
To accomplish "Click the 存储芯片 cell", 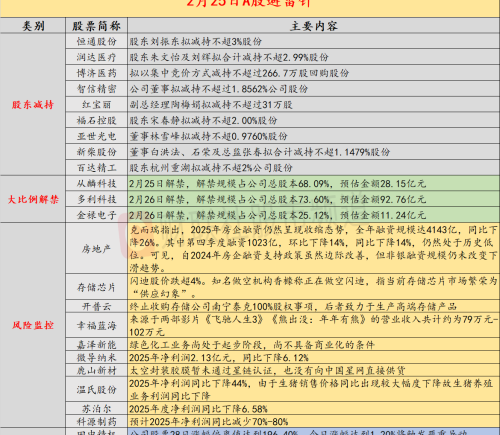I will pos(96,287).
